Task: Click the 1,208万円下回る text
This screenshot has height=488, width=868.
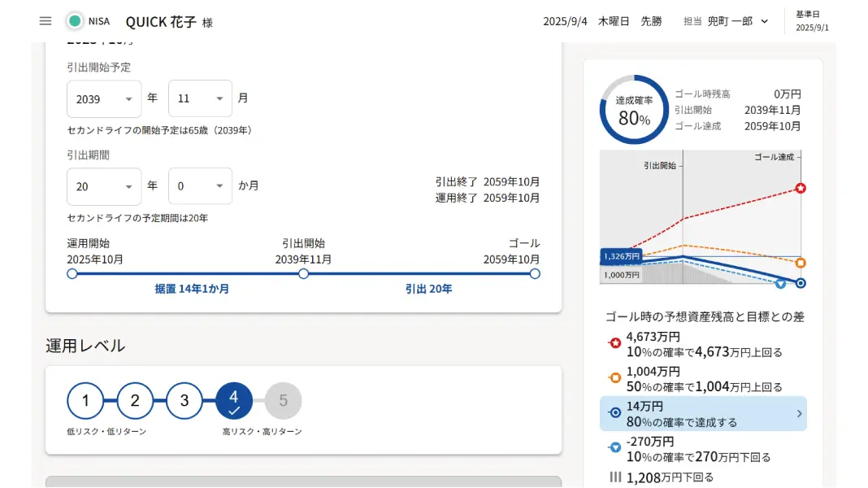Action: [x=670, y=477]
